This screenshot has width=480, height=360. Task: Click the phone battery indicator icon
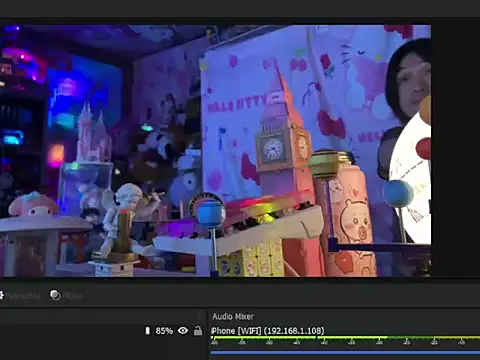pos(148,331)
